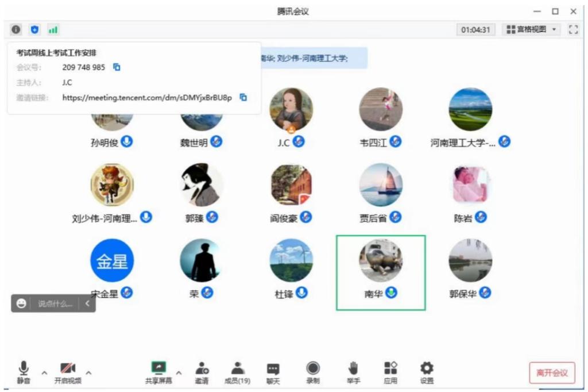This screenshot has width=588, height=392.
Task: Expand the audio options arrow beside 静音
Action: (x=44, y=372)
